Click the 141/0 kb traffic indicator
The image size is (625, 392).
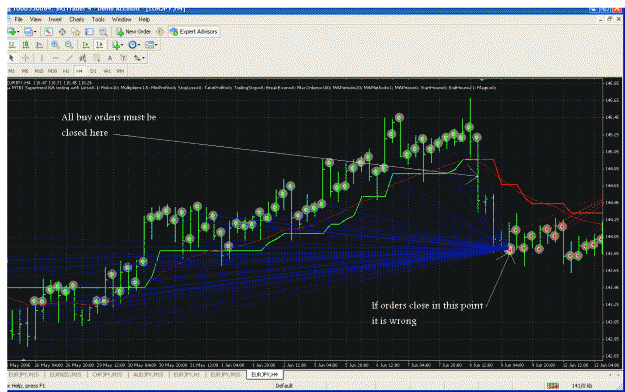click(x=582, y=386)
